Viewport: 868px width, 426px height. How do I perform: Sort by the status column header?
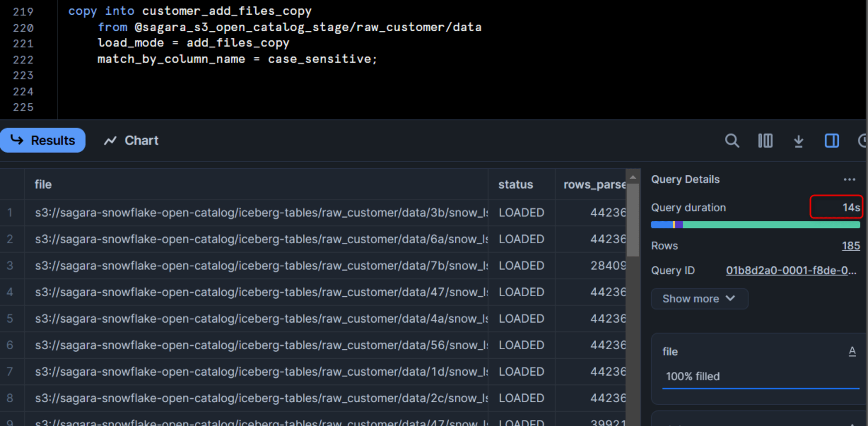pyautogui.click(x=521, y=184)
